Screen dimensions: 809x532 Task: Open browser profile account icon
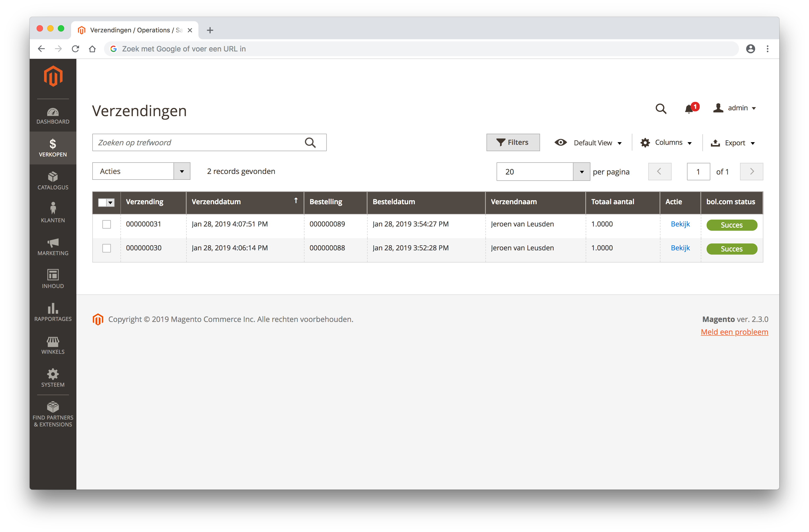(751, 49)
